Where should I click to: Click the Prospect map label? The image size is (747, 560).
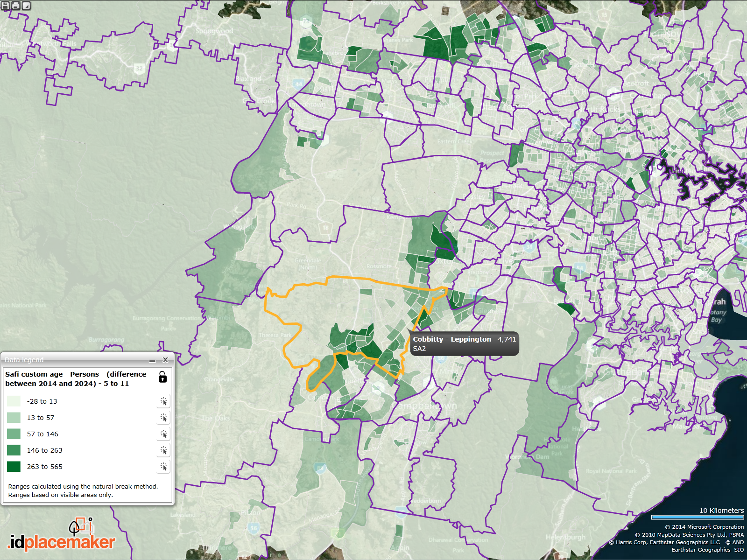pos(493,153)
